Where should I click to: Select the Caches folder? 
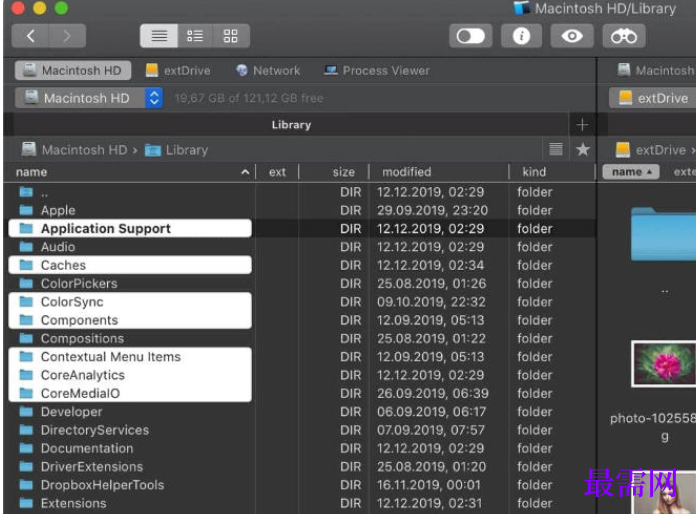tap(300, 265)
